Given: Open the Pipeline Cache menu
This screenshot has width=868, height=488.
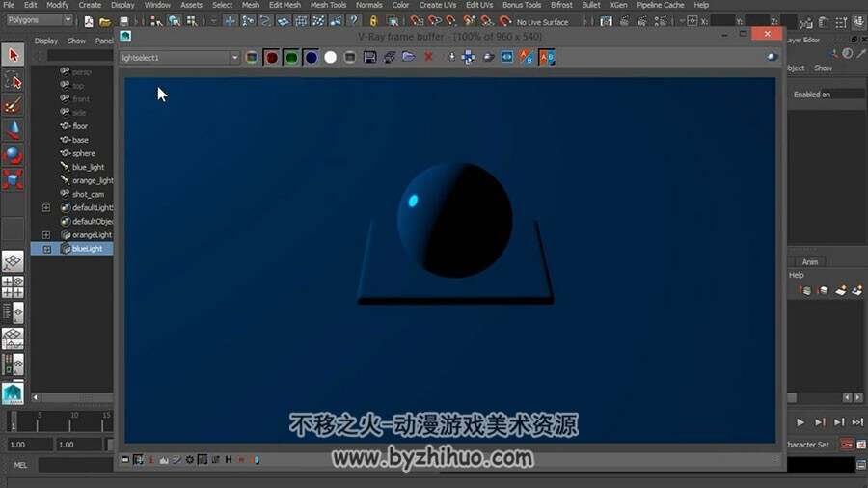Looking at the screenshot, I should click(661, 5).
